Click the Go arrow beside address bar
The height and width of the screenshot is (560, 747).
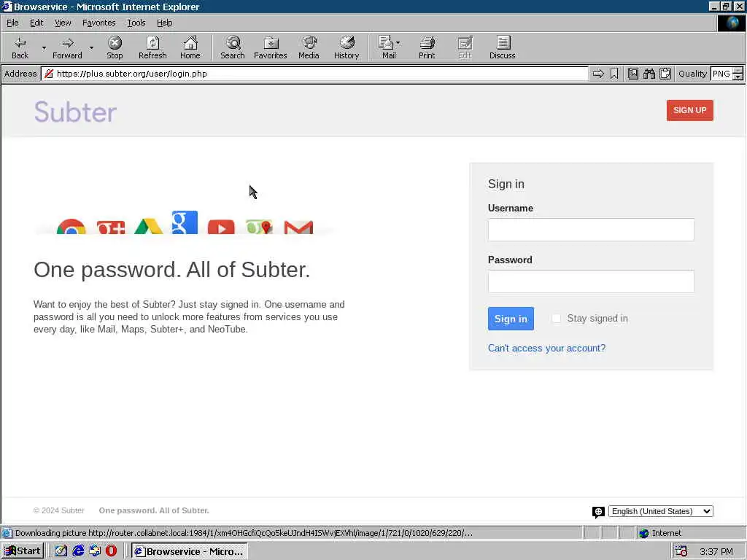tap(598, 74)
